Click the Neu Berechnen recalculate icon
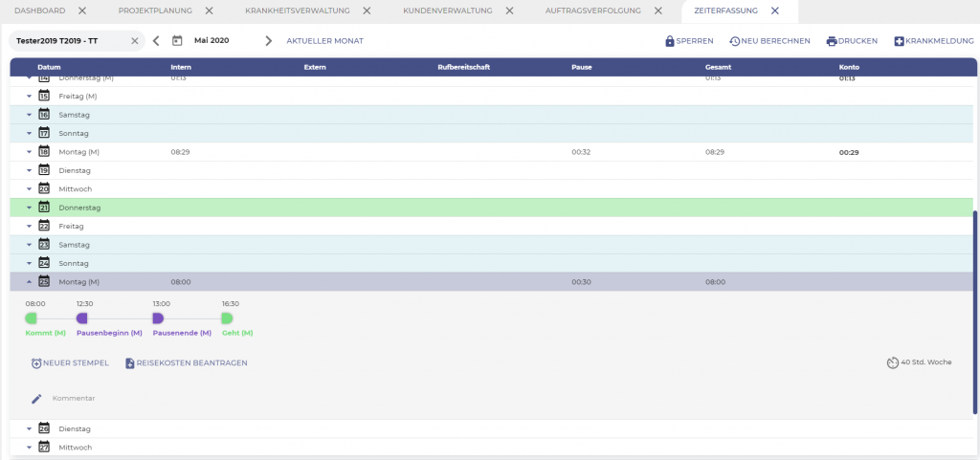This screenshot has width=980, height=460. [734, 41]
